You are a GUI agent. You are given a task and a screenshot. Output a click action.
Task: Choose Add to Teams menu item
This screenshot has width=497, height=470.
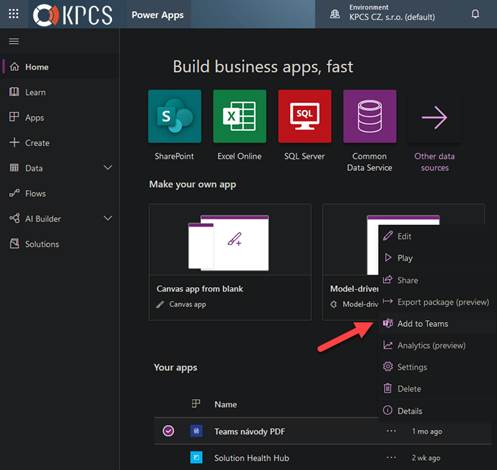(436, 324)
